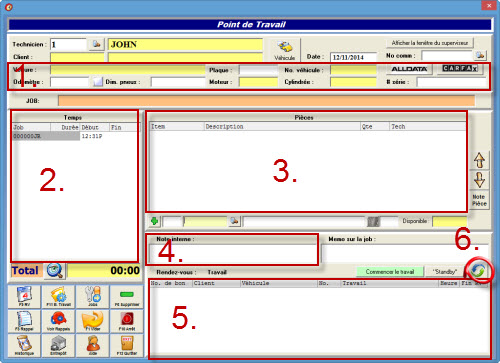This screenshot has width=500, height=363.
Task: Open Note Pièce for the selected part
Action: (x=479, y=200)
